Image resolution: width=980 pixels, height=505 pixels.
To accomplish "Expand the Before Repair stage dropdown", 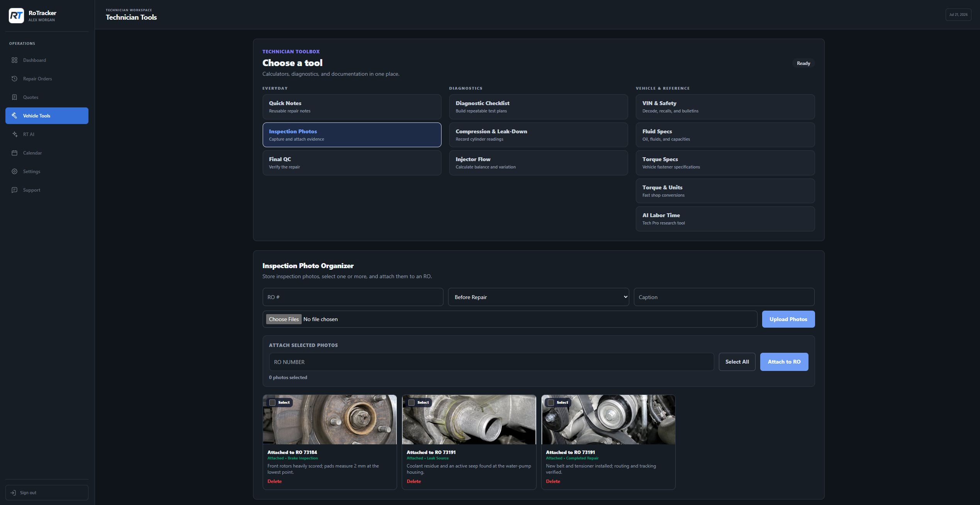I will pos(538,297).
